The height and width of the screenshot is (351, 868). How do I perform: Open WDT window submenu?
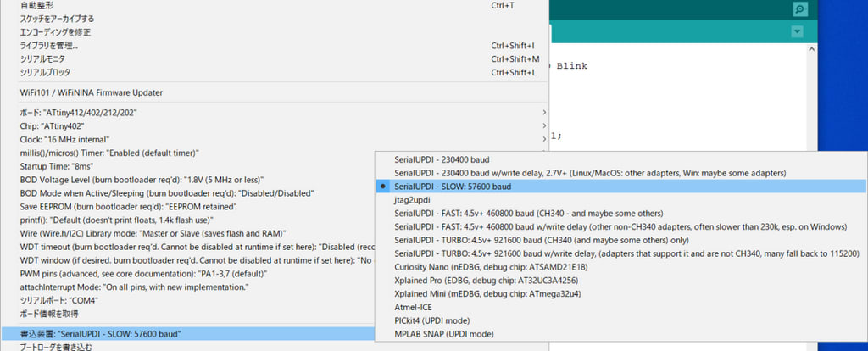click(x=188, y=259)
